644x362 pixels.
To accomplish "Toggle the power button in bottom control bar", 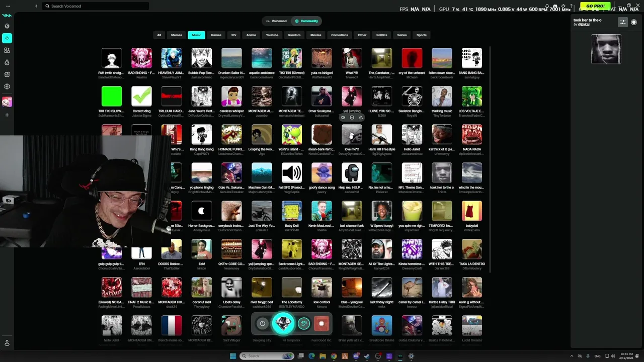I will coord(262,324).
